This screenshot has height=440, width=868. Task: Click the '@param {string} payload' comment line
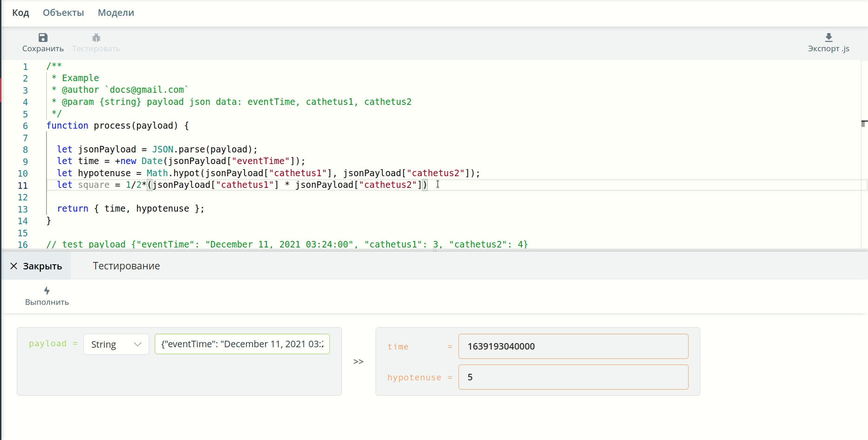[x=232, y=102]
